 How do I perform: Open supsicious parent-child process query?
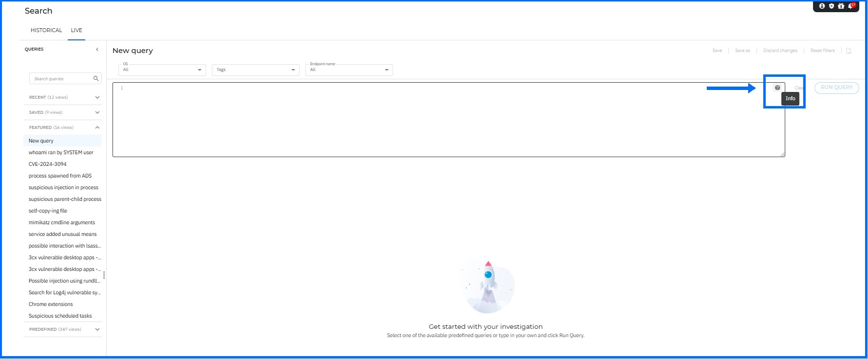click(x=65, y=199)
